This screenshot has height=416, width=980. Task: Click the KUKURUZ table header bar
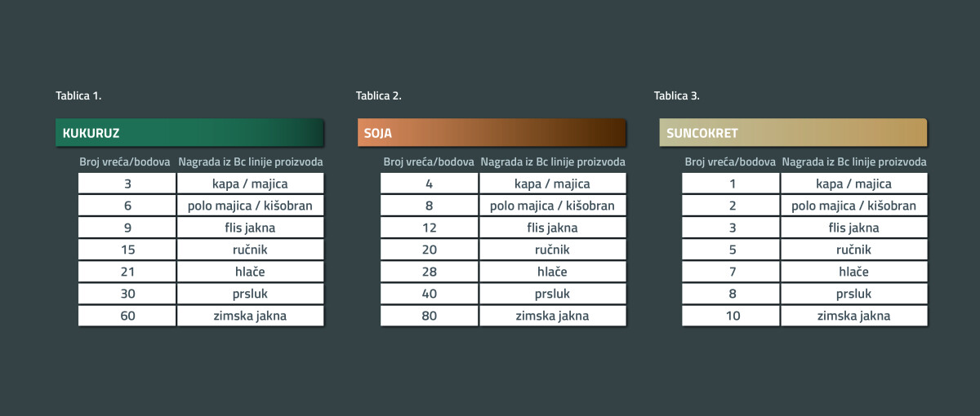(x=189, y=133)
